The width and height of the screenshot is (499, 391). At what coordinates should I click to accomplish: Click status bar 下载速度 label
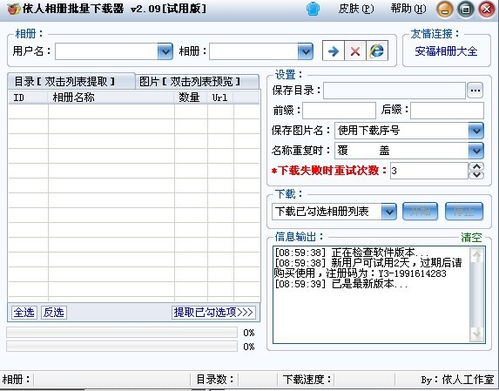(307, 379)
